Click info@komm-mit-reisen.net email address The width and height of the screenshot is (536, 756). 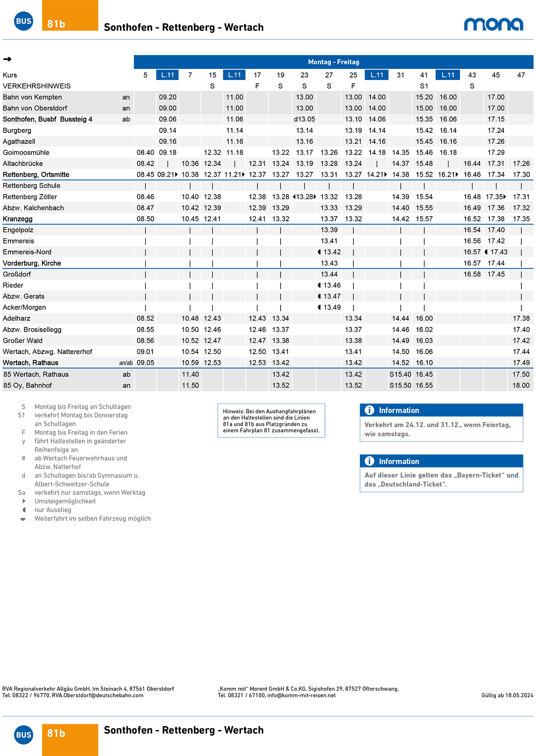coord(301,695)
